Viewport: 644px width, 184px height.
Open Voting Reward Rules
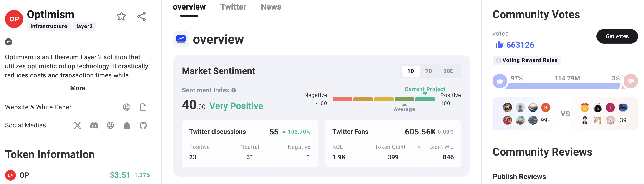pyautogui.click(x=526, y=60)
